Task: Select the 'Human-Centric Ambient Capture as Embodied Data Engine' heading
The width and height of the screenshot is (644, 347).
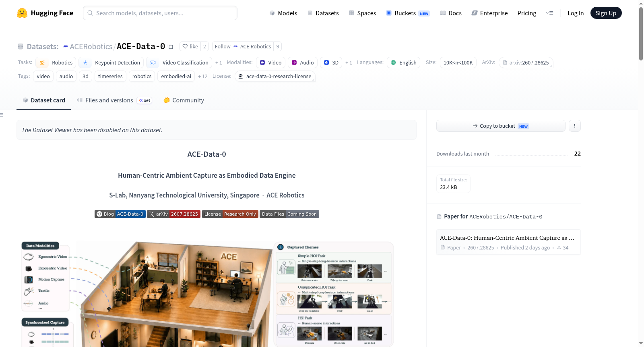Action: click(x=207, y=175)
